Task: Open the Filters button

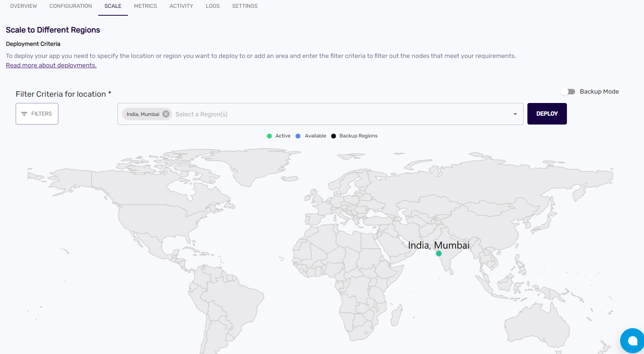Action: [x=37, y=114]
